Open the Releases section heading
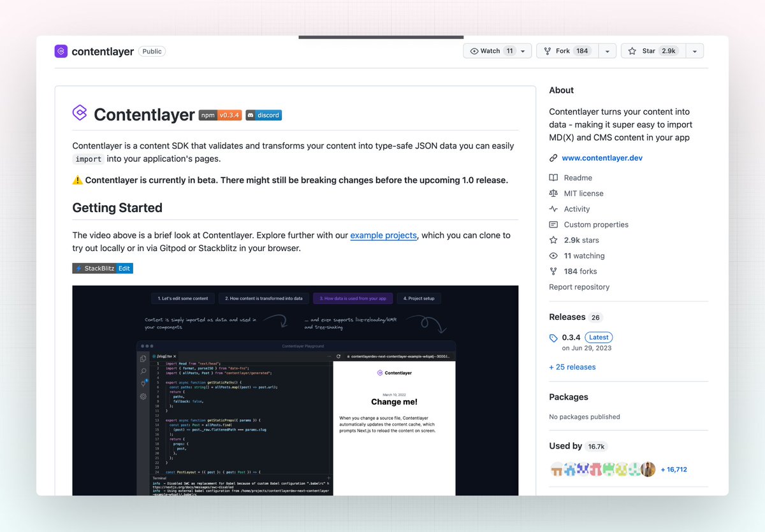765x532 pixels. pos(567,317)
